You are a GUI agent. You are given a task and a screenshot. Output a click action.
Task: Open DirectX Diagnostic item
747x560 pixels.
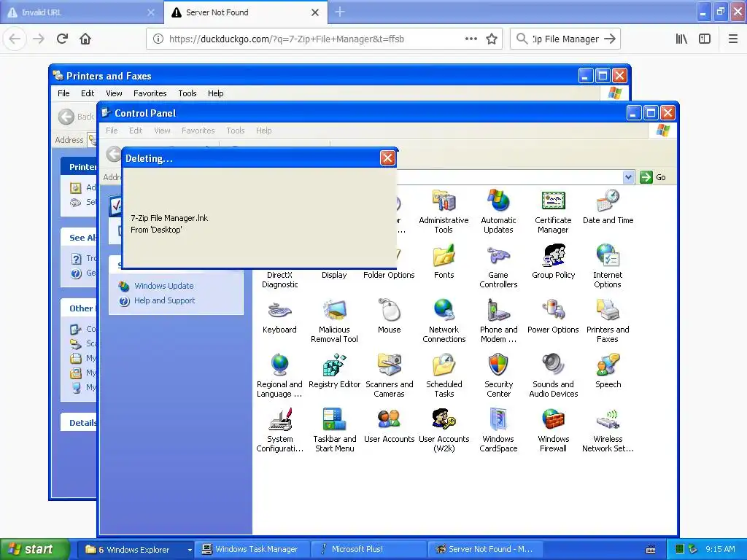[x=279, y=279]
